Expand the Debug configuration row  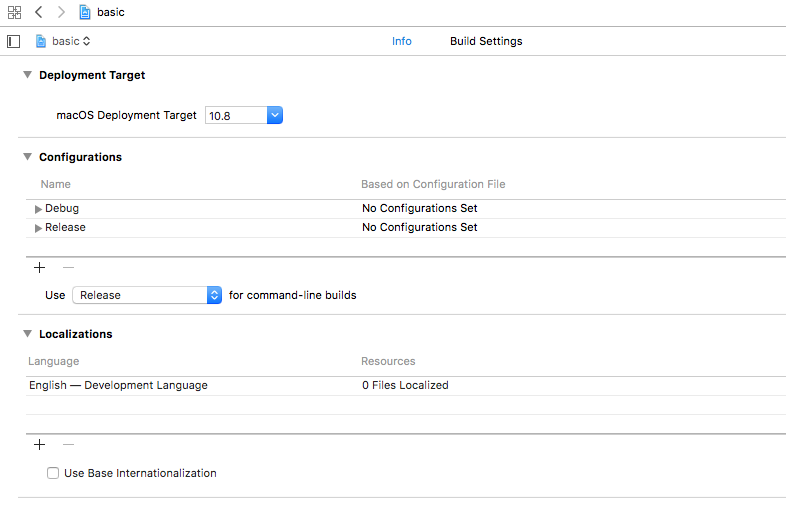pyautogui.click(x=38, y=209)
